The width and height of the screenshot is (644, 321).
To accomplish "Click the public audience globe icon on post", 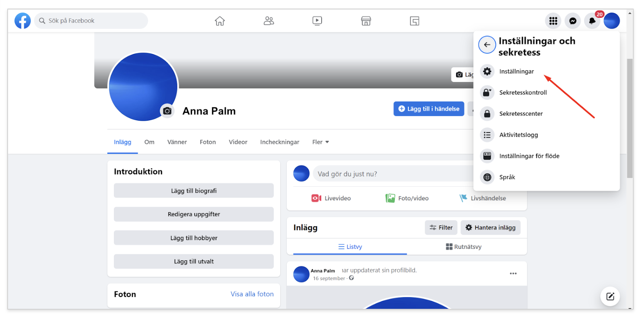I will [351, 278].
